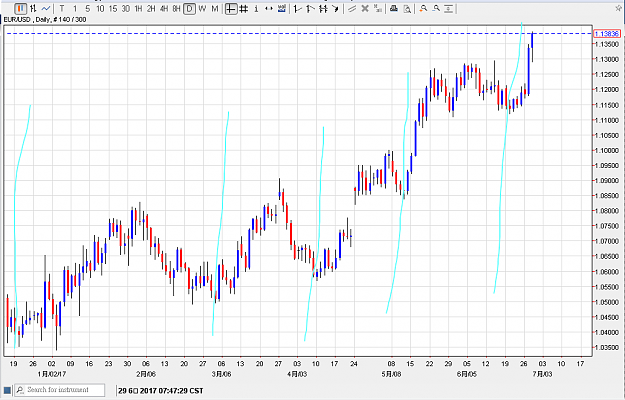Zoom in on the chart
625x400 pixels.
click(423, 8)
